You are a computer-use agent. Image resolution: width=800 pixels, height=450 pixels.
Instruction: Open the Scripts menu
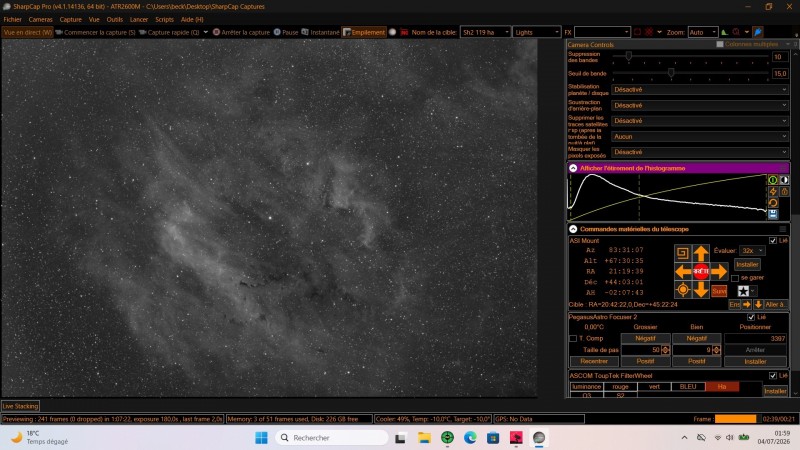(x=164, y=19)
